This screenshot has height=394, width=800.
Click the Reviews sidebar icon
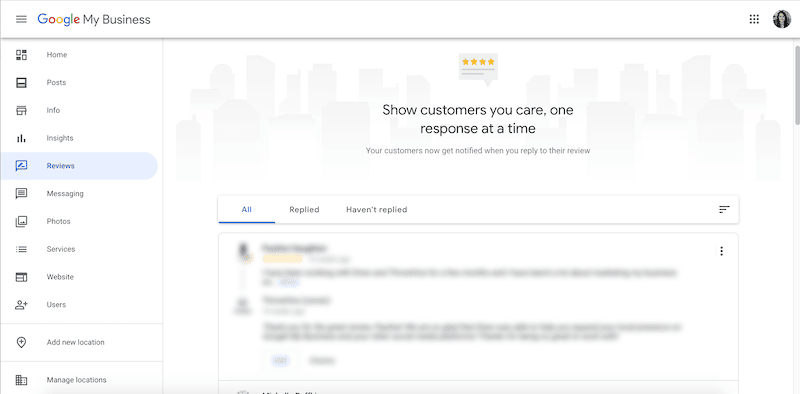(21, 166)
